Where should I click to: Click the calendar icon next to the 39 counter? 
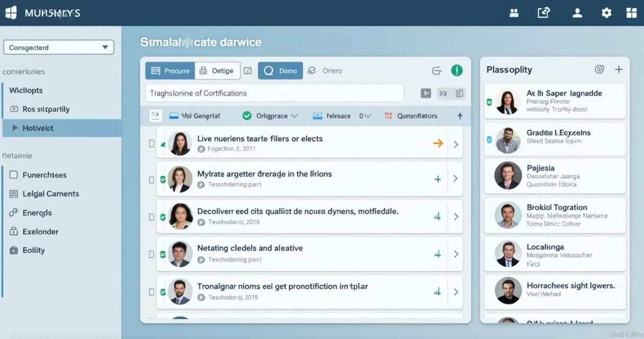(x=460, y=93)
